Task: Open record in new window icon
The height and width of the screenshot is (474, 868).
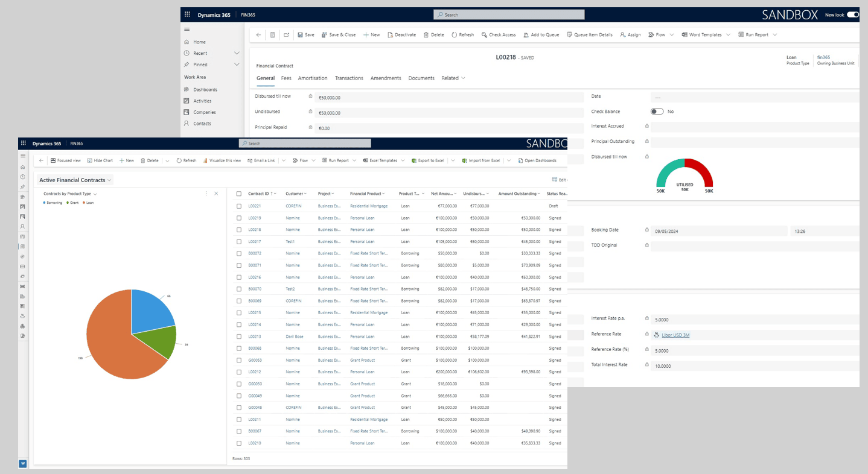Action: click(286, 35)
